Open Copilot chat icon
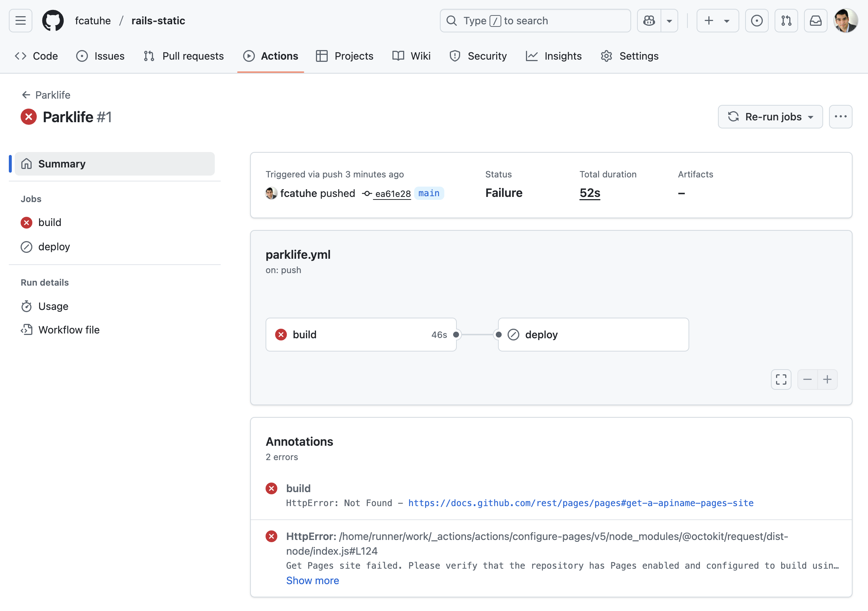Screen dimensions: 868x611 coord(649,21)
